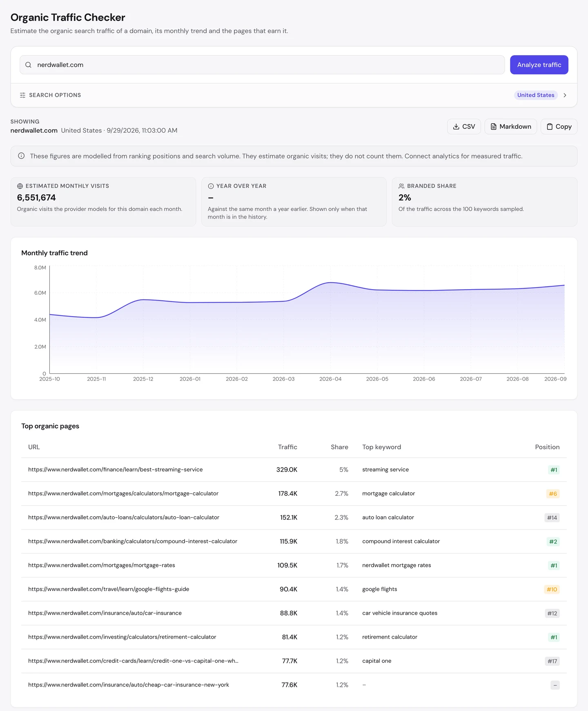Export results as Markdown
Viewport: 588px width, 711px height.
pyautogui.click(x=510, y=127)
